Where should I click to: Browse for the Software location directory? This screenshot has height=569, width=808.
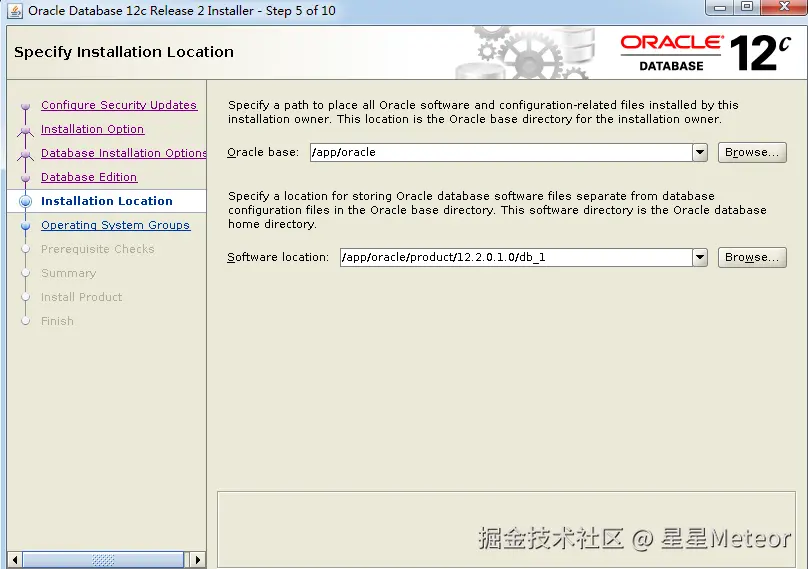point(752,257)
